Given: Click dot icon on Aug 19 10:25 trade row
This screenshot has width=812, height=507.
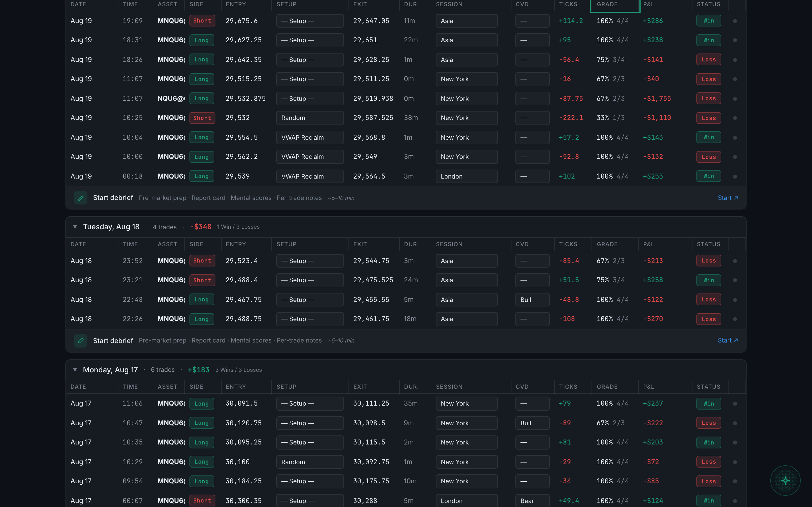Looking at the screenshot, I should (735, 118).
